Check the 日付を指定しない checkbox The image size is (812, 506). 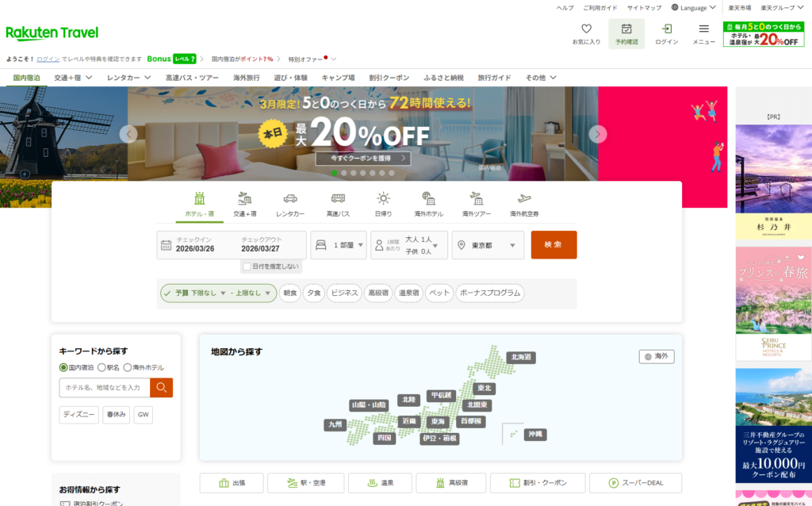coord(247,266)
